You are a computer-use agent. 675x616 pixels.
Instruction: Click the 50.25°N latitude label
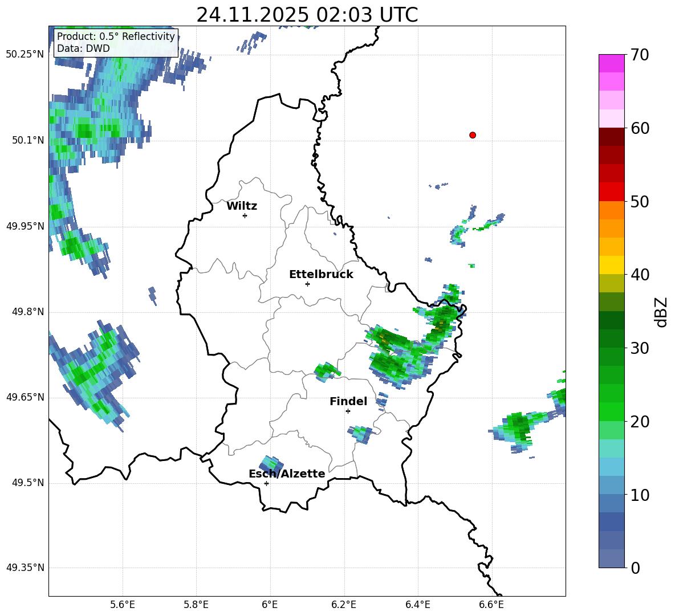(x=25, y=55)
